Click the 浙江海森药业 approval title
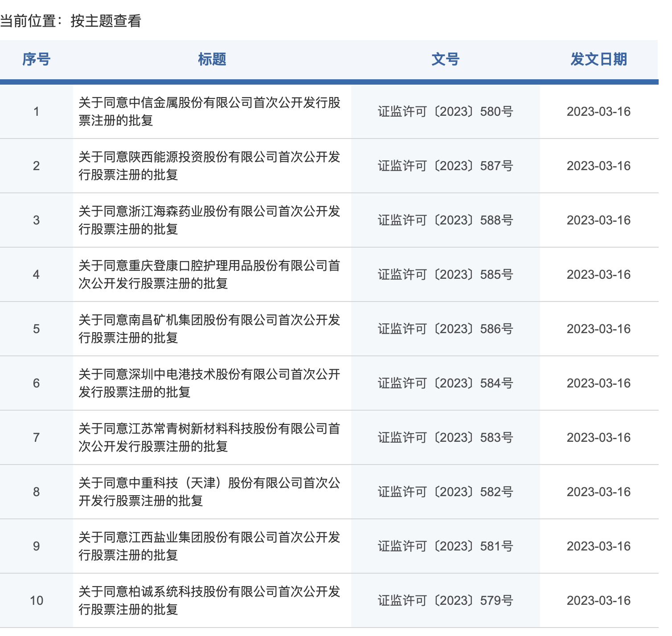The width and height of the screenshot is (672, 636). coord(209,220)
